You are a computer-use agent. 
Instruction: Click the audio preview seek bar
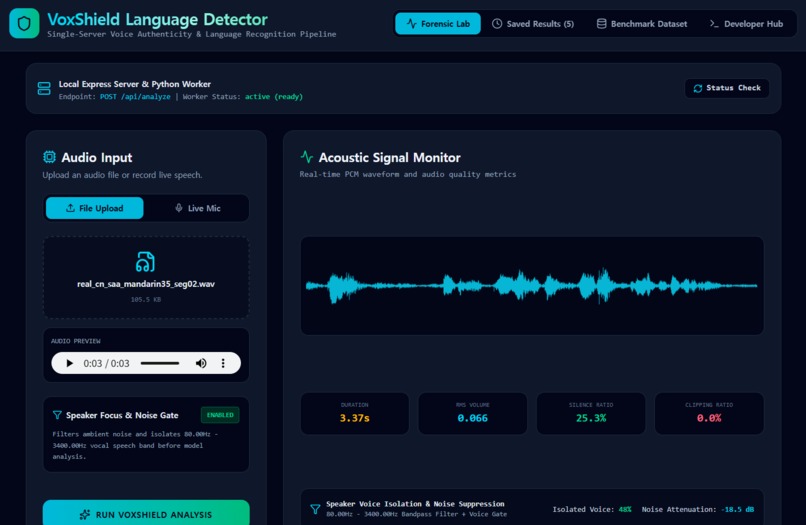(160, 364)
